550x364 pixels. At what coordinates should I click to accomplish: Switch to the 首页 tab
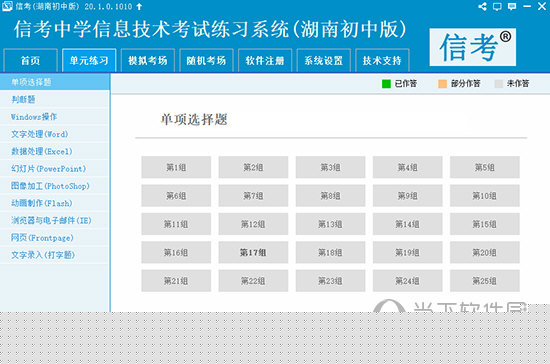click(x=31, y=60)
